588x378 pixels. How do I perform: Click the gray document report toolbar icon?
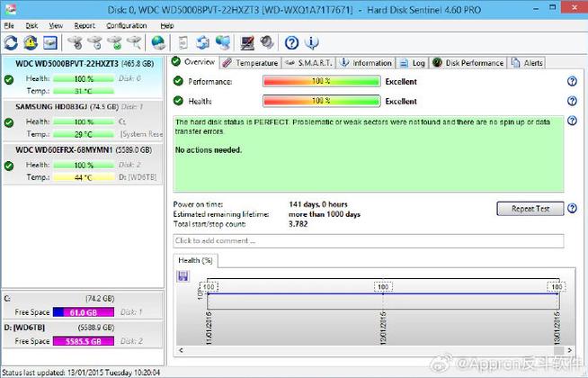(x=183, y=43)
